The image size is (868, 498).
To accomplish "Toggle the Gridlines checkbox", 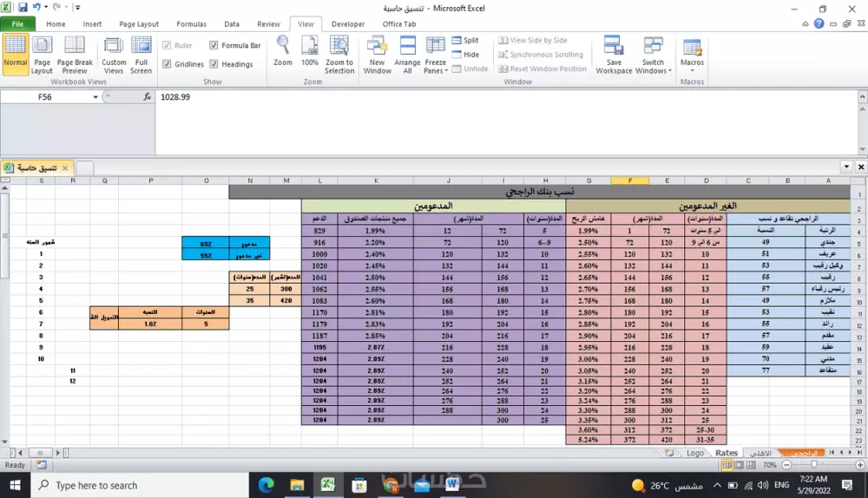I will (167, 64).
